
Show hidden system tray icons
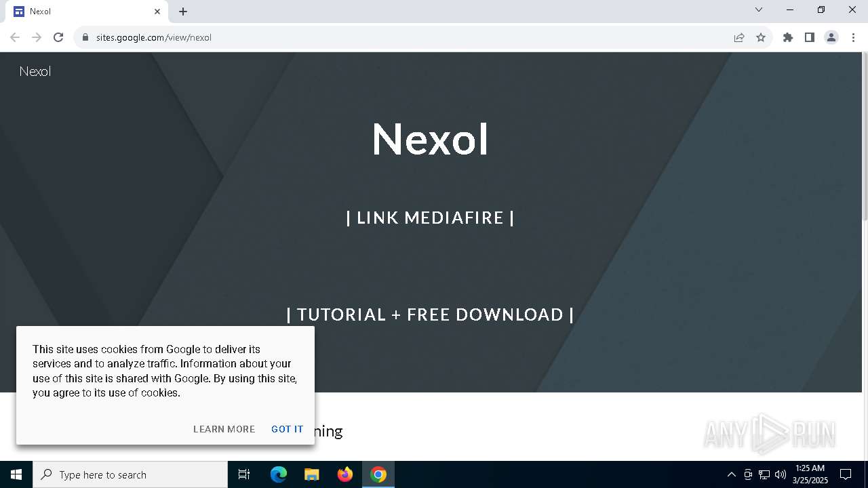(731, 474)
